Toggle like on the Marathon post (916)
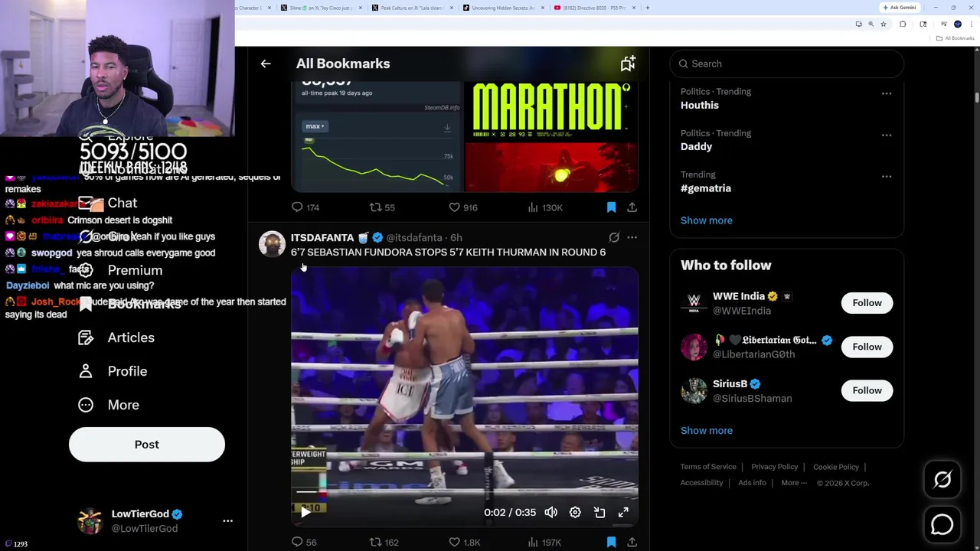Image resolution: width=980 pixels, height=551 pixels. (463, 207)
